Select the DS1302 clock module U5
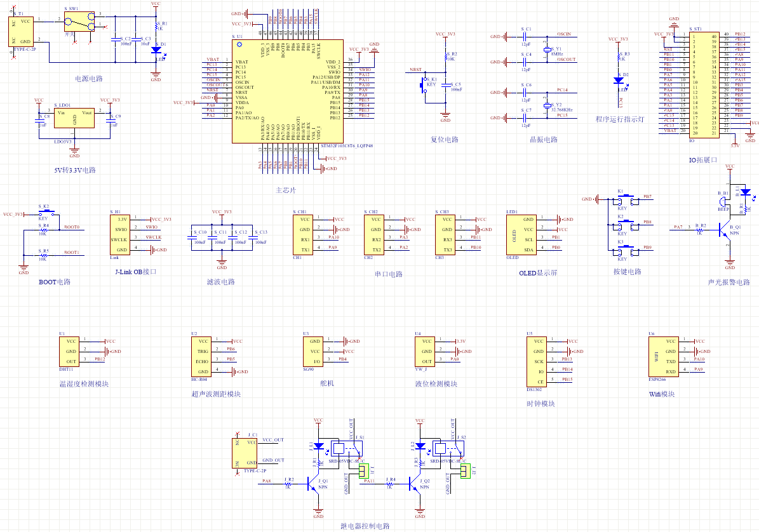The image size is (759, 532). click(x=536, y=361)
